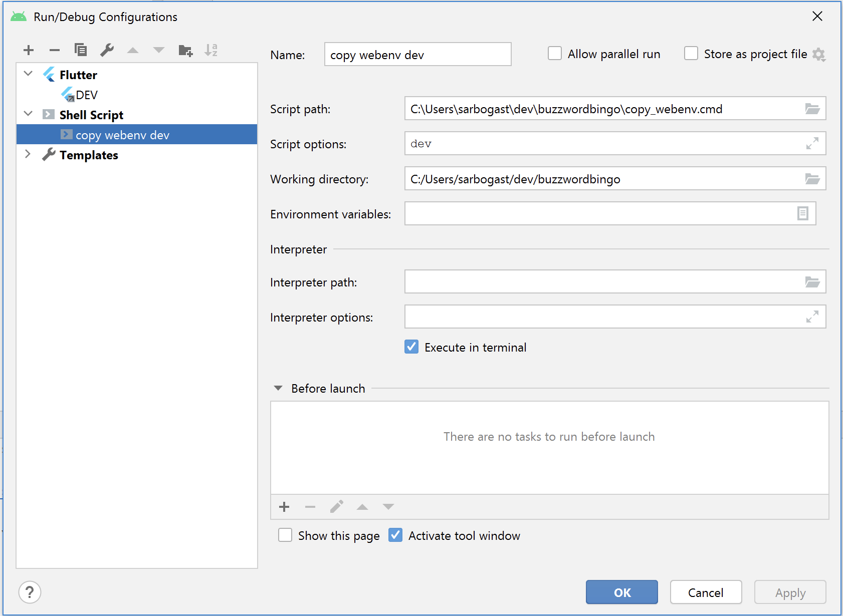Move the Before launch task down
843x616 pixels.
(x=388, y=507)
